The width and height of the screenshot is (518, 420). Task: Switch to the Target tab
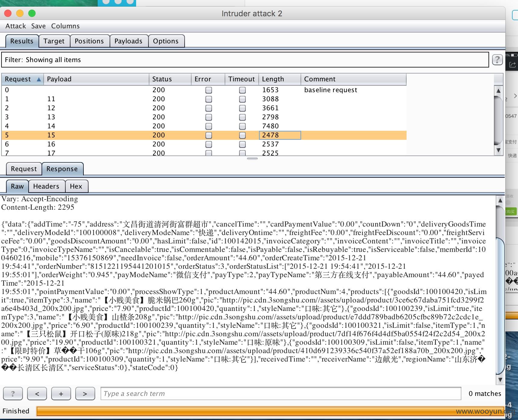(x=54, y=41)
